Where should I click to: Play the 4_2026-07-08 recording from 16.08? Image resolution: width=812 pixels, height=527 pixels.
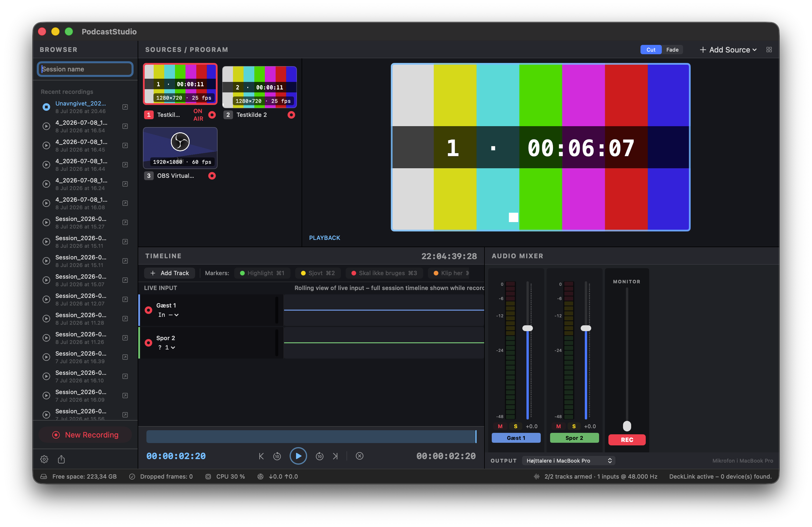coord(46,203)
